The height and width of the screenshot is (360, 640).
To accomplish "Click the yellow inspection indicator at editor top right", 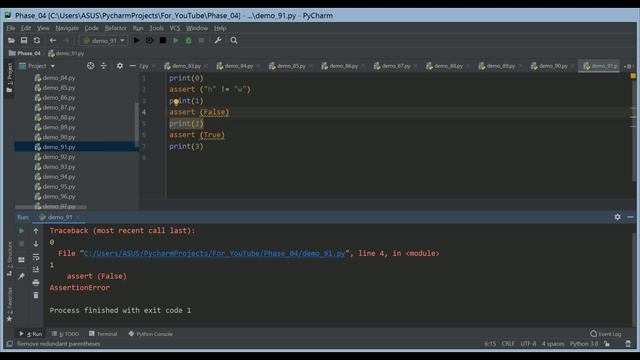I will pos(633,76).
